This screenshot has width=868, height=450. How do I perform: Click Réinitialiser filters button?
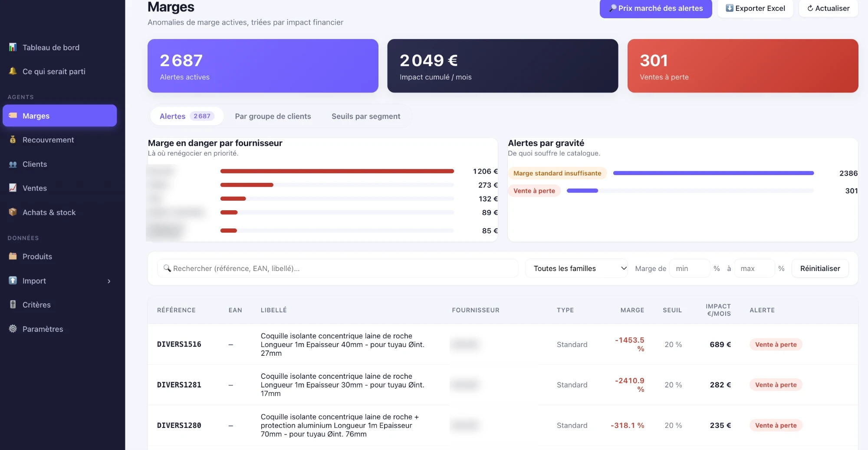[820, 268]
